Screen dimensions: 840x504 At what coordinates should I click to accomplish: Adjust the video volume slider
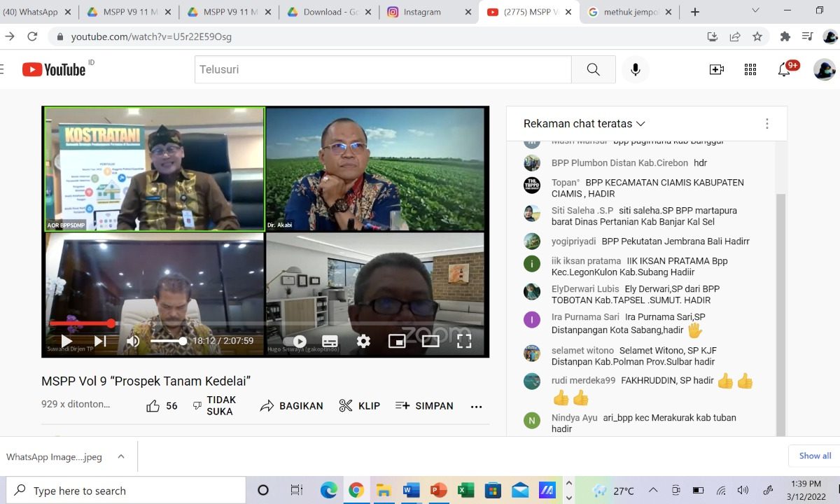pos(168,341)
